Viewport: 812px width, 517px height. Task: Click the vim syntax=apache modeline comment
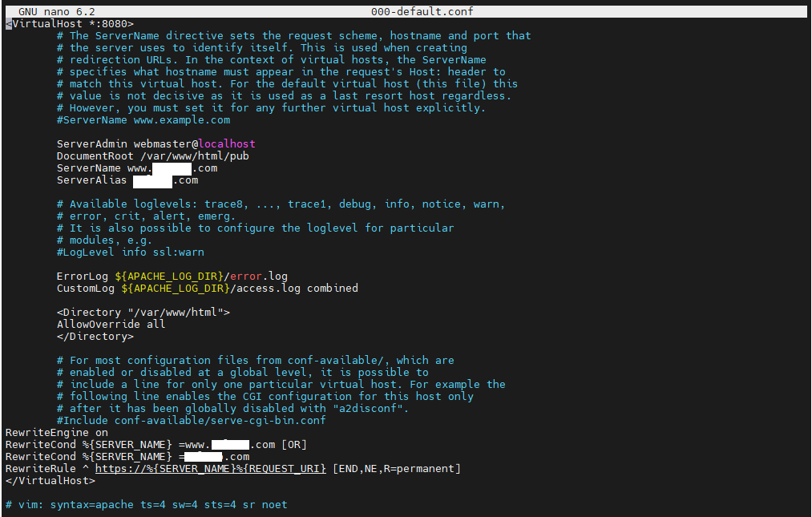[x=147, y=504]
